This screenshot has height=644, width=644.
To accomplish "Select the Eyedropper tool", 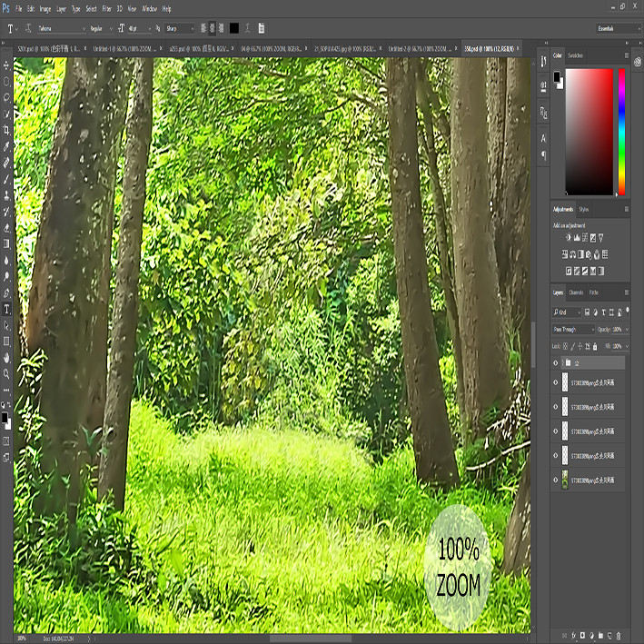I will click(x=6, y=146).
